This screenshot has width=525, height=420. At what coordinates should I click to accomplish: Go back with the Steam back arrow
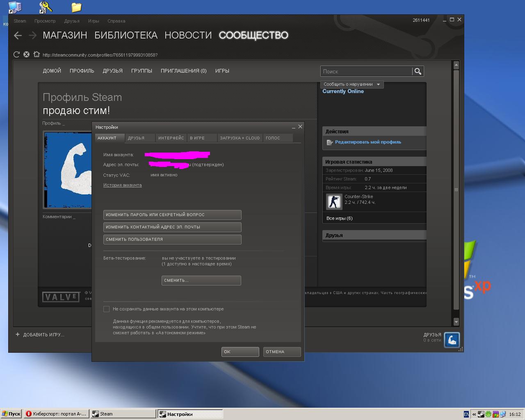coord(18,36)
